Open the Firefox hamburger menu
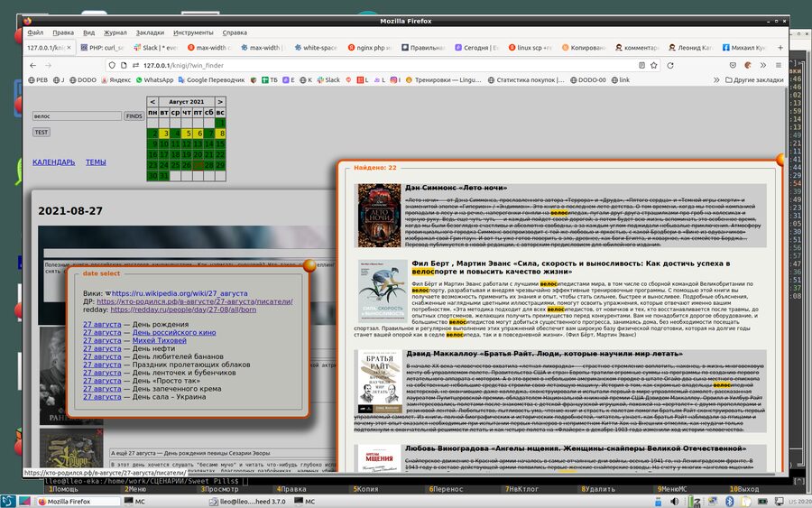 [778, 65]
